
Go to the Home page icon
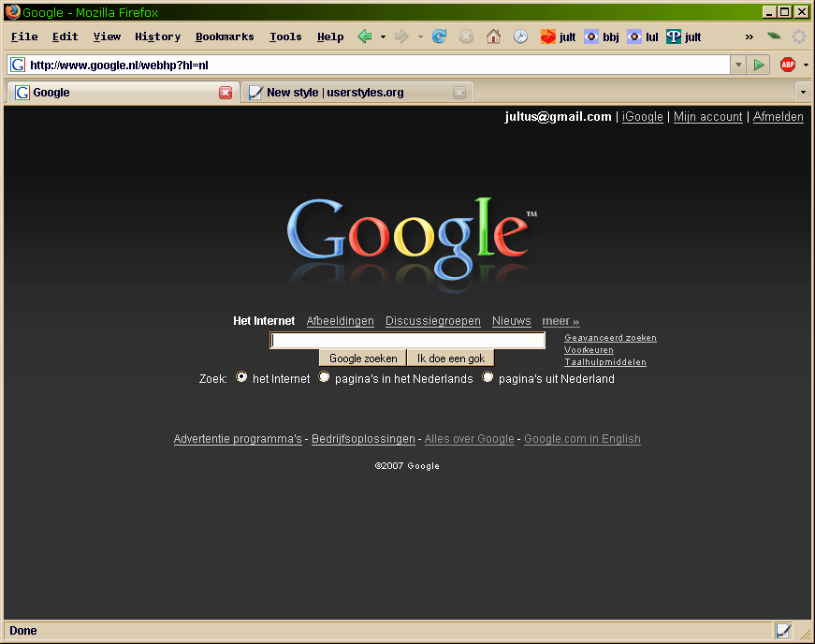pyautogui.click(x=493, y=37)
